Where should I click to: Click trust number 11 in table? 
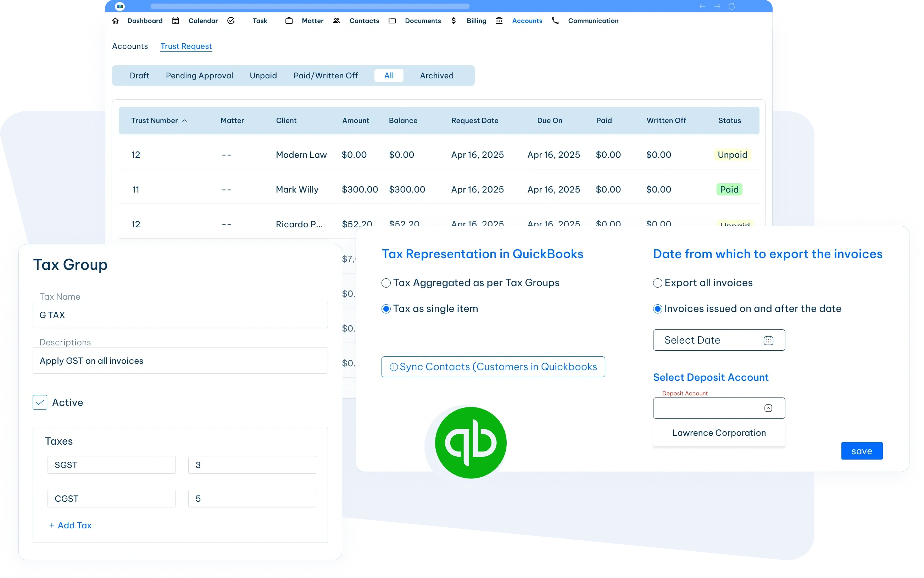pos(136,190)
